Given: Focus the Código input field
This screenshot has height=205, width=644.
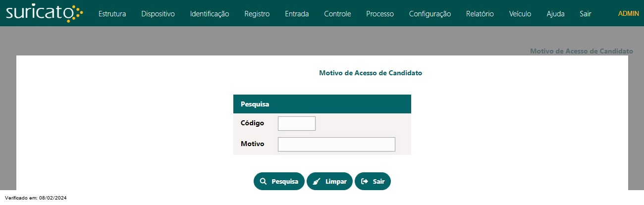Looking at the screenshot, I should pyautogui.click(x=297, y=123).
